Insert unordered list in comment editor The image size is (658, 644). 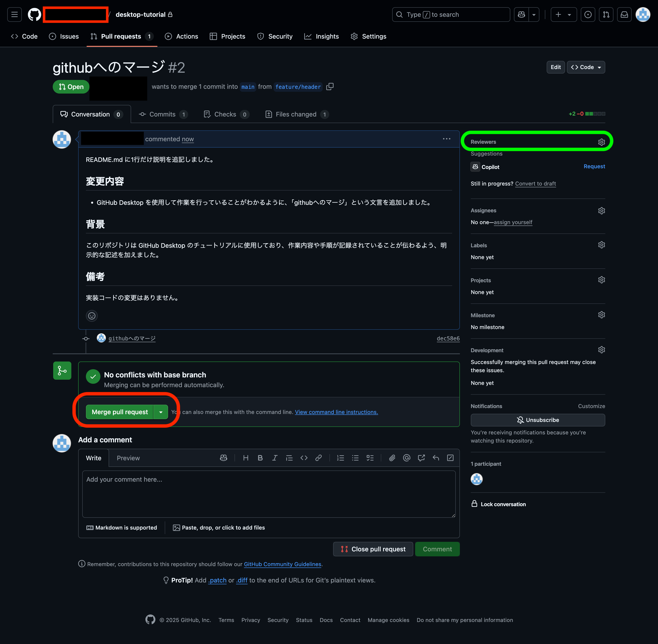355,458
